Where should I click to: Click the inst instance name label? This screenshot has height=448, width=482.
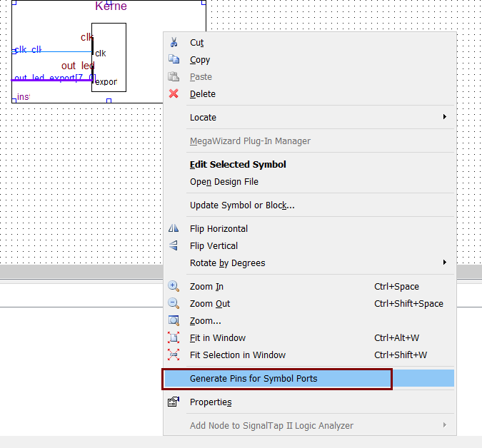pos(24,97)
